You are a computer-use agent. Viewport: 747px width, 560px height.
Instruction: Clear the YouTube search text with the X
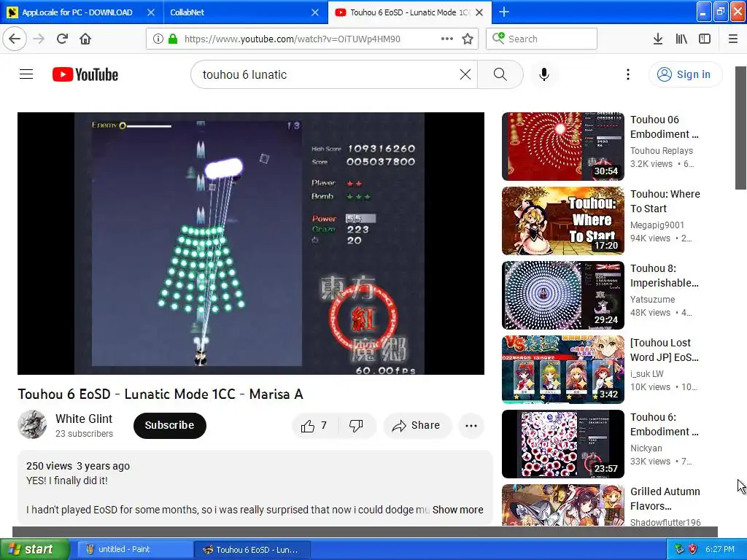[x=465, y=74]
